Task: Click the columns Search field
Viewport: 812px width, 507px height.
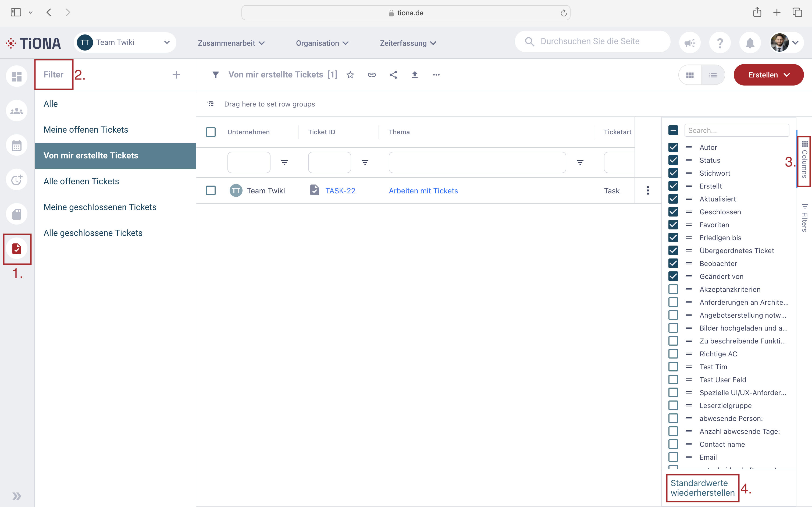Action: click(737, 130)
